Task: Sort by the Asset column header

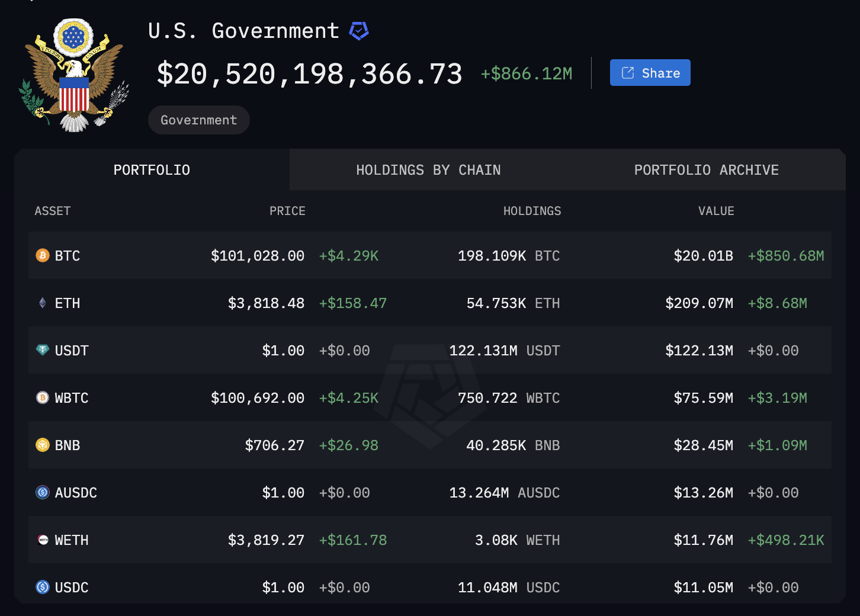Action: (x=53, y=211)
